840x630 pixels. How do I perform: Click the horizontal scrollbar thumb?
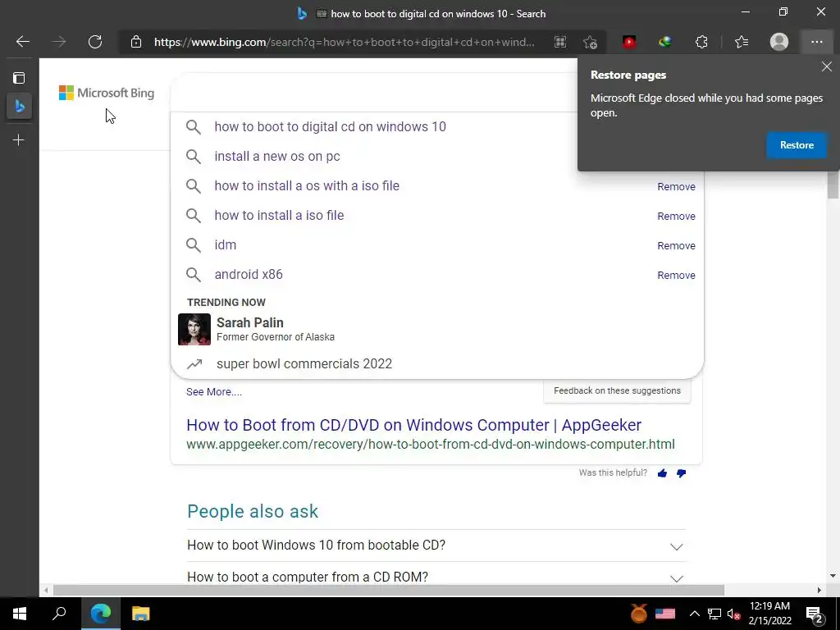[388, 590]
